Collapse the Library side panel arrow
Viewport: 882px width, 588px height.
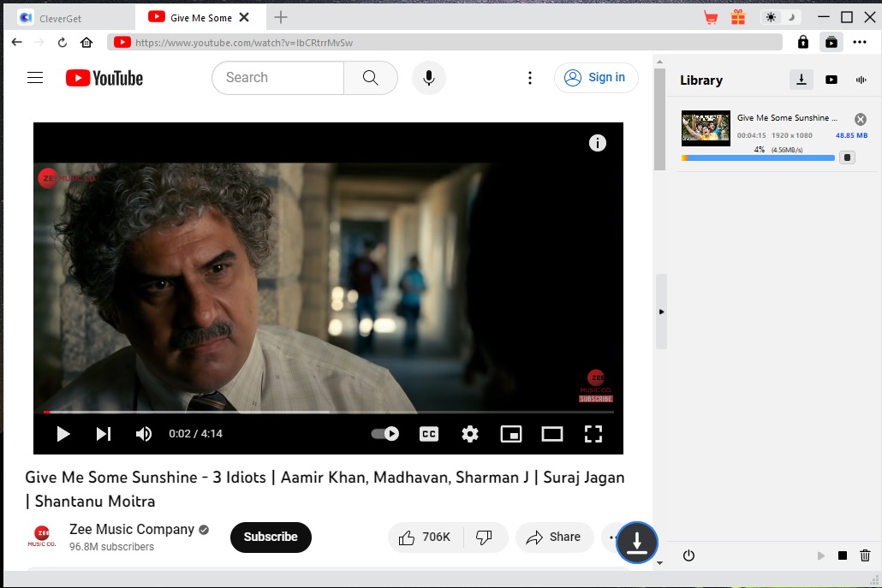click(x=661, y=312)
